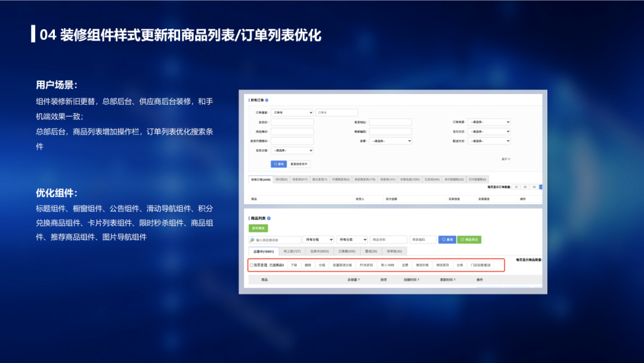Open the 订单来源 dropdown
This screenshot has height=363, width=644.
(488, 122)
